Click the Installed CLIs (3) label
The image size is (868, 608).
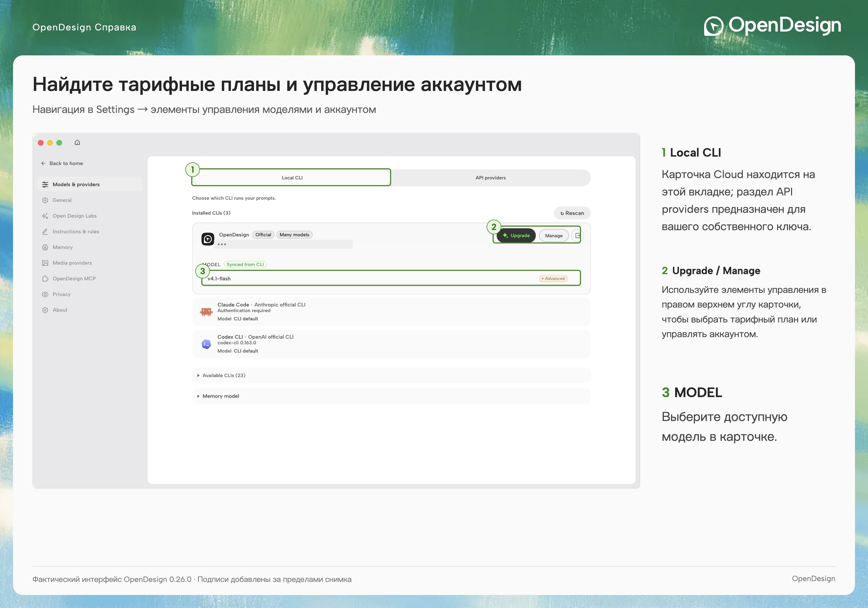pos(211,213)
